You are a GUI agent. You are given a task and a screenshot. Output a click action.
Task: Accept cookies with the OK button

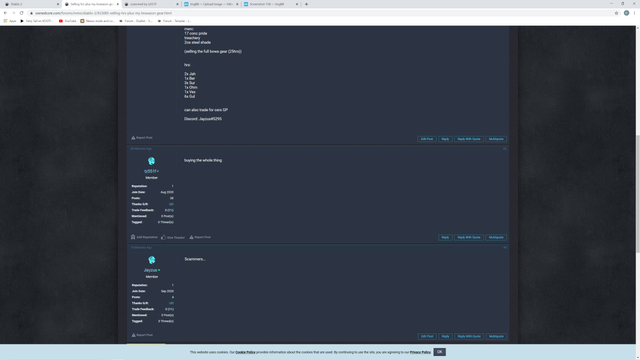tap(439, 352)
